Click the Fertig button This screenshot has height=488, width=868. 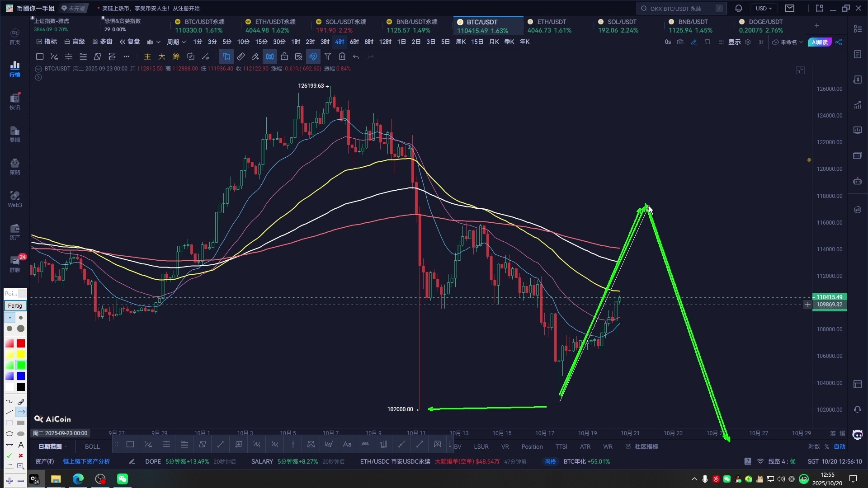point(15,306)
